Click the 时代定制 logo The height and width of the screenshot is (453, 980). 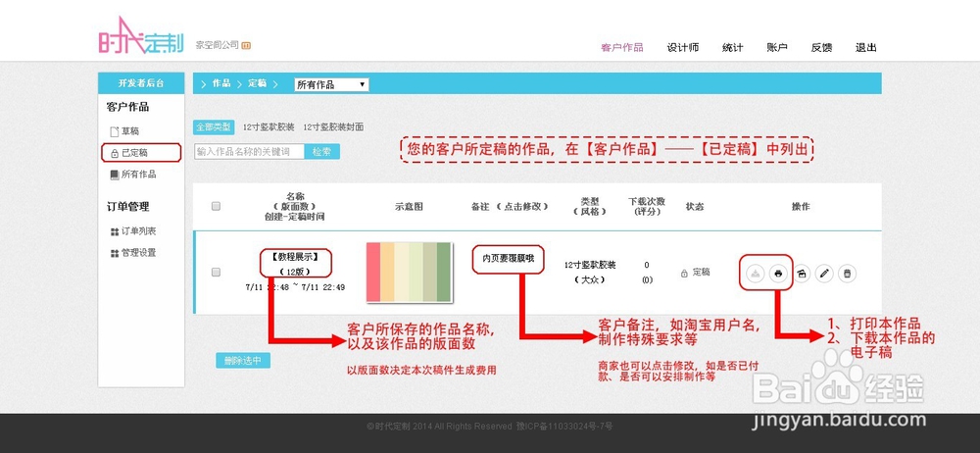click(x=140, y=37)
